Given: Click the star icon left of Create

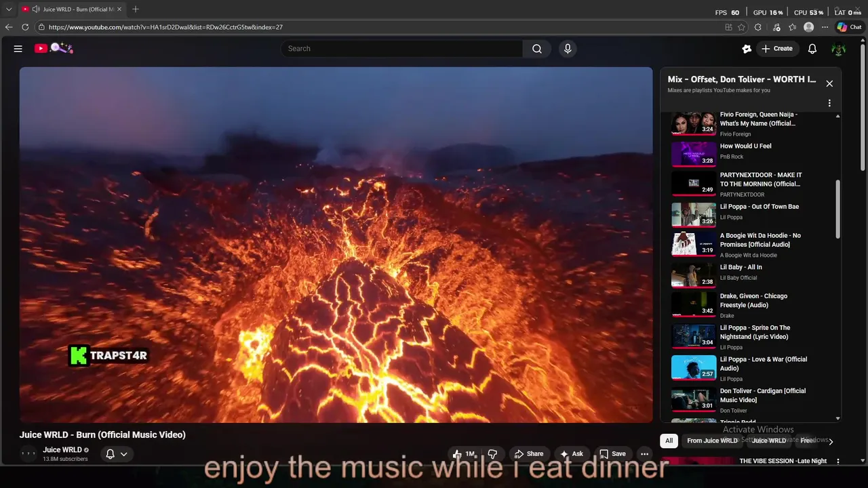Looking at the screenshot, I should pyautogui.click(x=747, y=49).
